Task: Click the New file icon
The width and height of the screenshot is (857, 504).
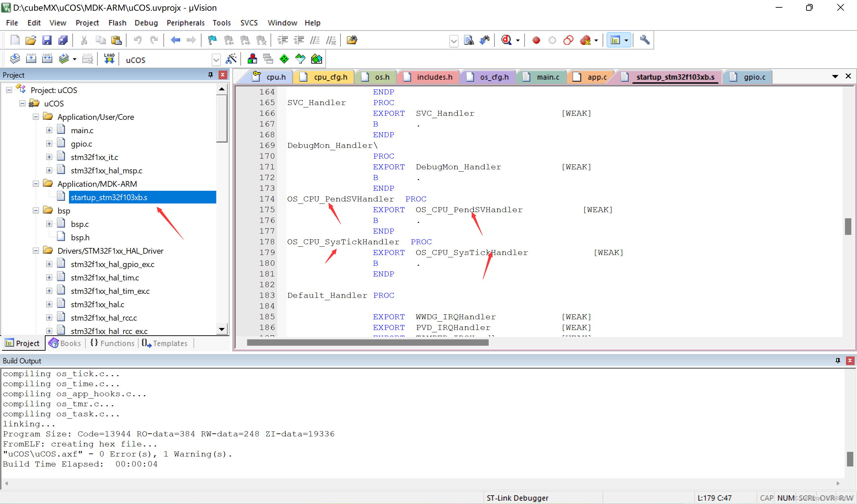Action: pyautogui.click(x=15, y=40)
